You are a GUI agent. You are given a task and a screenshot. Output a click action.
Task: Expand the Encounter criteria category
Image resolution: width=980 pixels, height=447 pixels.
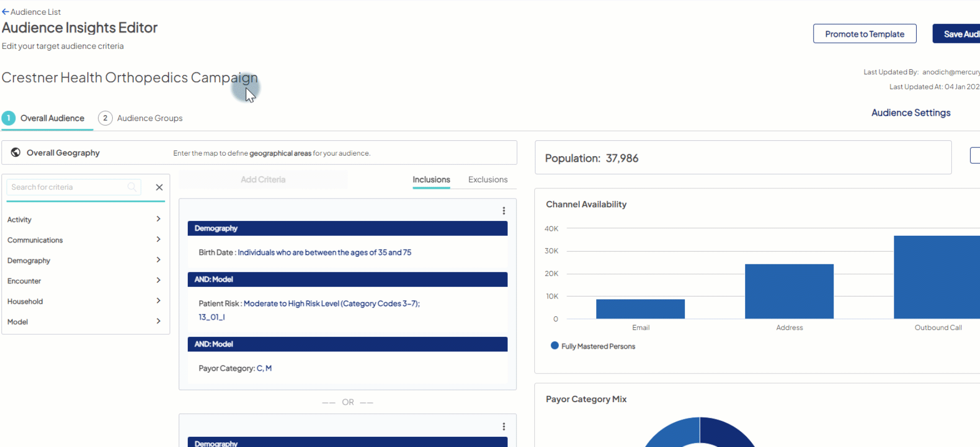[84, 281]
